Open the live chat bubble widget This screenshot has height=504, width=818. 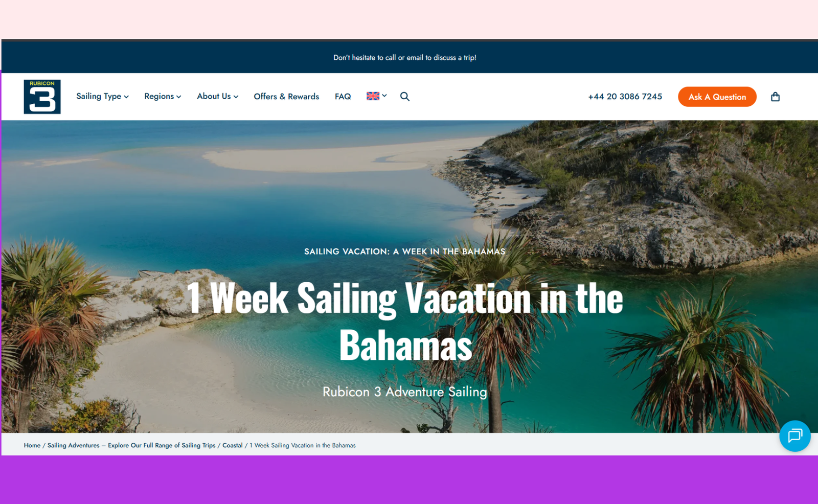click(x=794, y=436)
